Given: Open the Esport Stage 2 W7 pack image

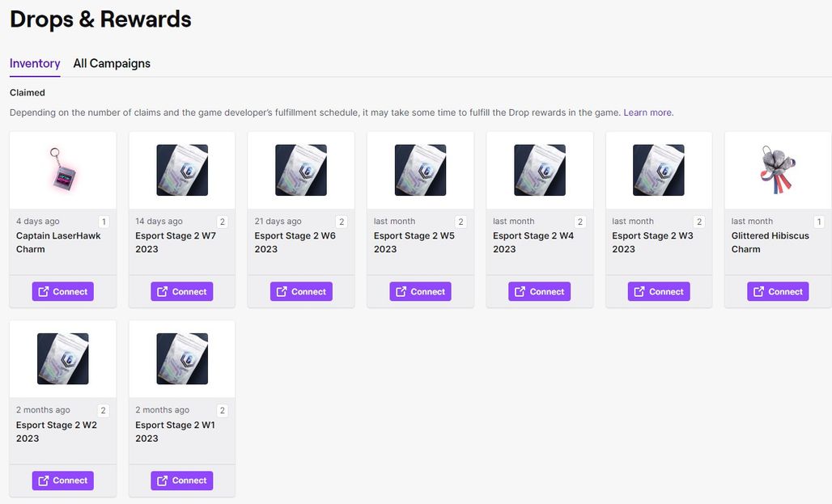Looking at the screenshot, I should click(x=182, y=170).
